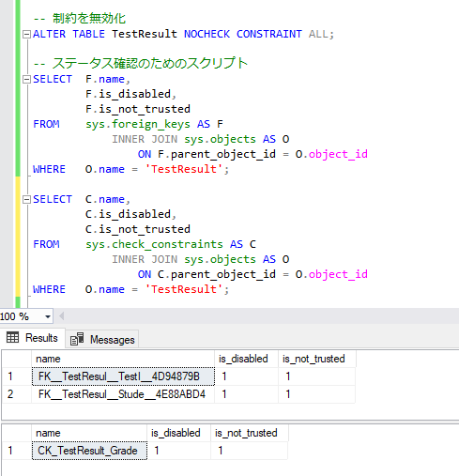This screenshot has height=476, width=459.
Task: Click the Messages tab icon
Action: click(77, 339)
